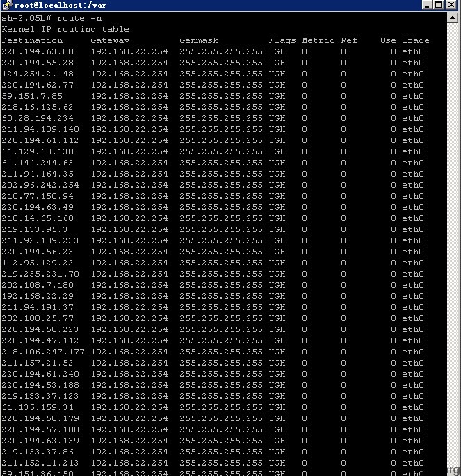
Task: Click destination 218.106.247.177 entry
Action: click(43, 352)
